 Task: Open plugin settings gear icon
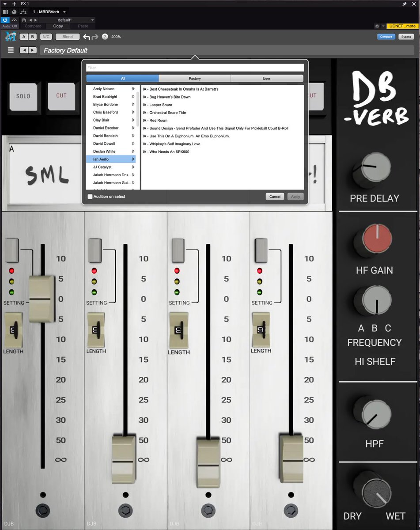point(377,26)
